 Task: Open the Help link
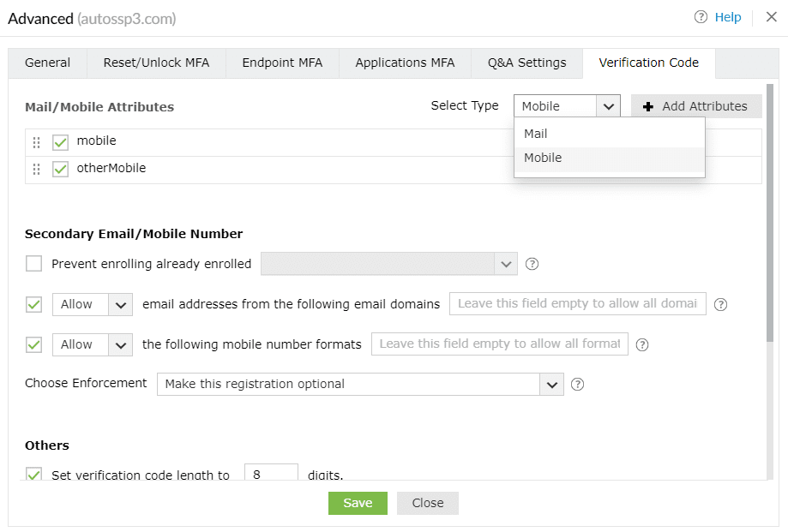pyautogui.click(x=728, y=17)
